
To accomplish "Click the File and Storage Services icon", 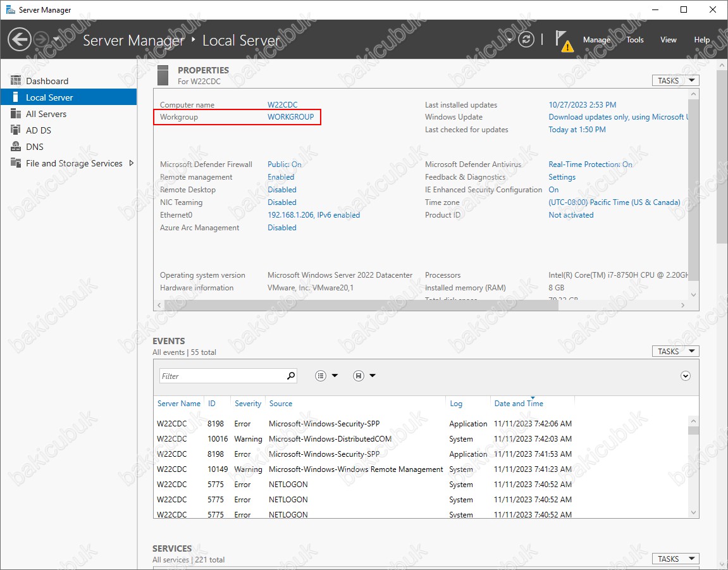I will click(x=16, y=163).
